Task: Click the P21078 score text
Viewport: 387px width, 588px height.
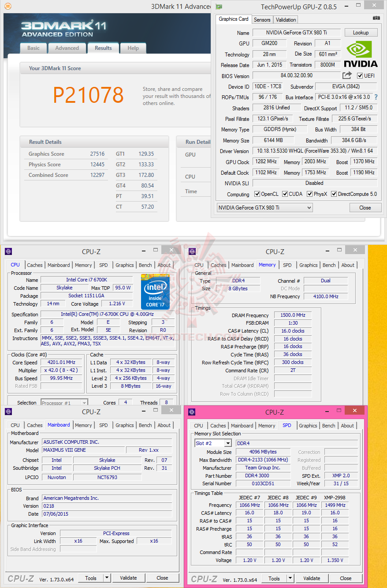Action: pyautogui.click(x=88, y=95)
